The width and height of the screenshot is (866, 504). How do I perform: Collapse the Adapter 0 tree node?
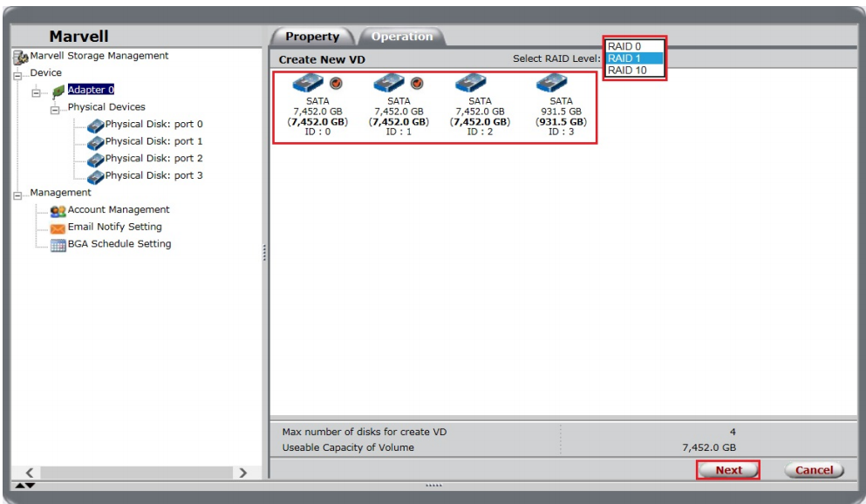tap(36, 92)
